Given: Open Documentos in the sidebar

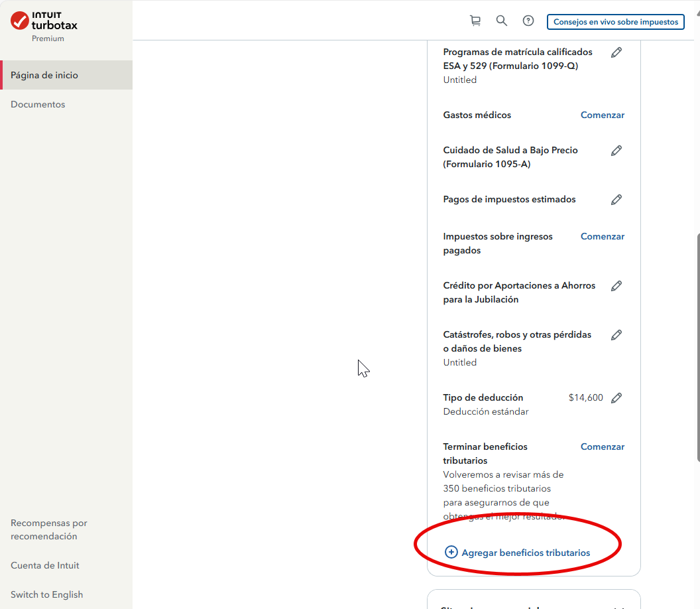Looking at the screenshot, I should click(38, 104).
